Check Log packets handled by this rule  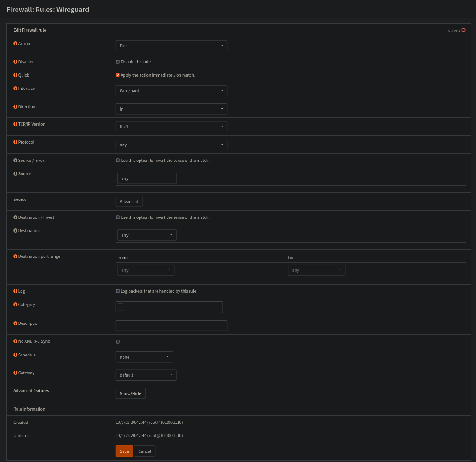click(x=118, y=291)
